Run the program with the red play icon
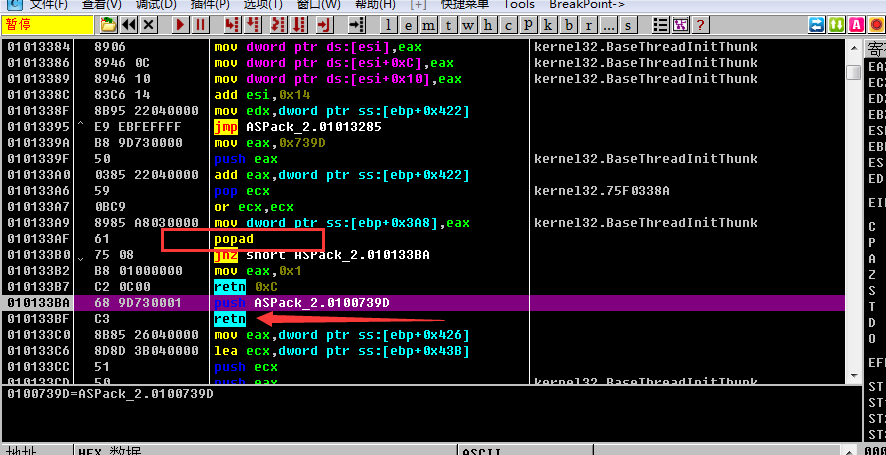 pyautogui.click(x=180, y=24)
